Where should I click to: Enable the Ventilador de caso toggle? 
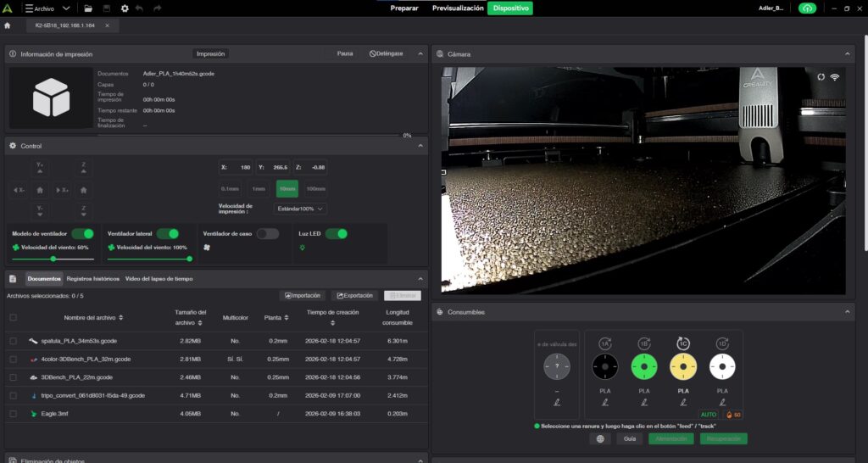click(x=267, y=233)
